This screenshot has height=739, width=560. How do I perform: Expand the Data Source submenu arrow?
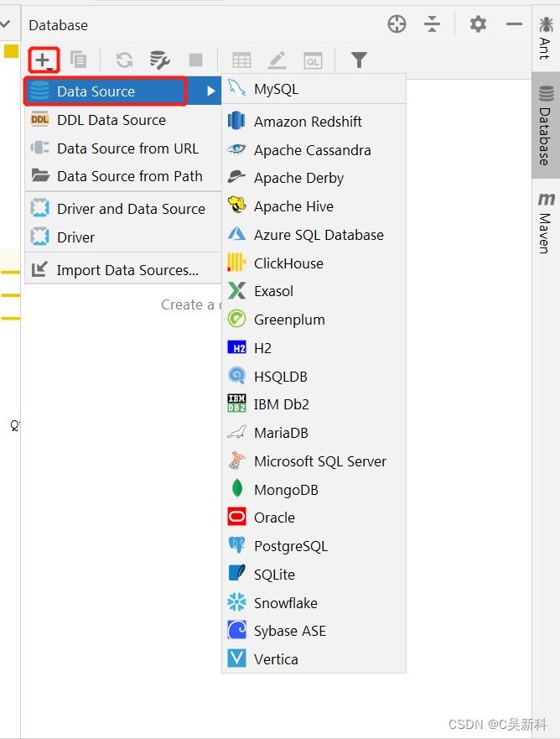[x=211, y=91]
